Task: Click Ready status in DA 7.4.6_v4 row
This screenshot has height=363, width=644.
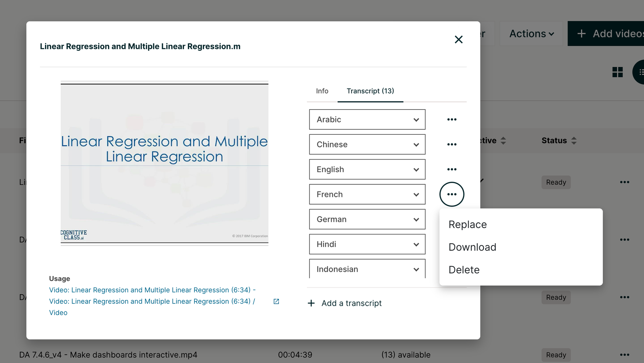Action: point(556,355)
